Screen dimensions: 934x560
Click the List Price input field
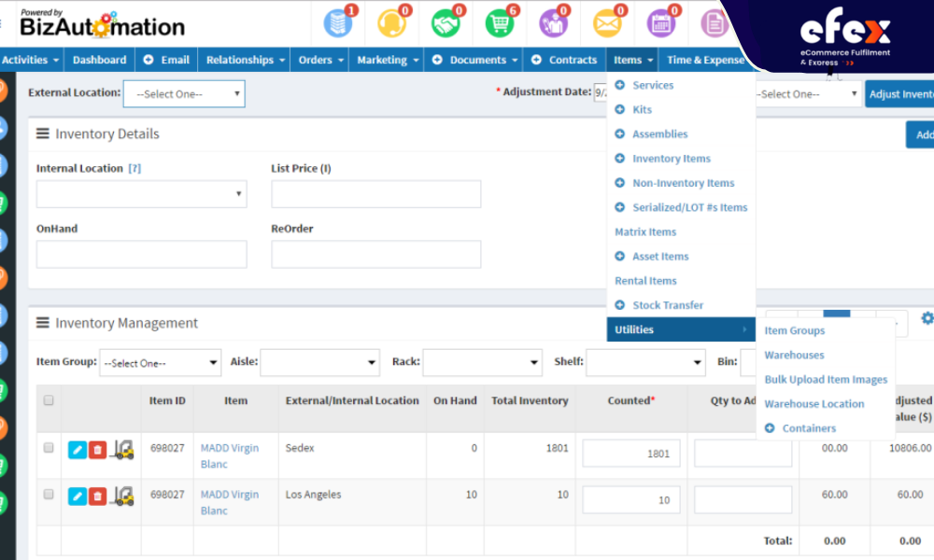[375, 194]
